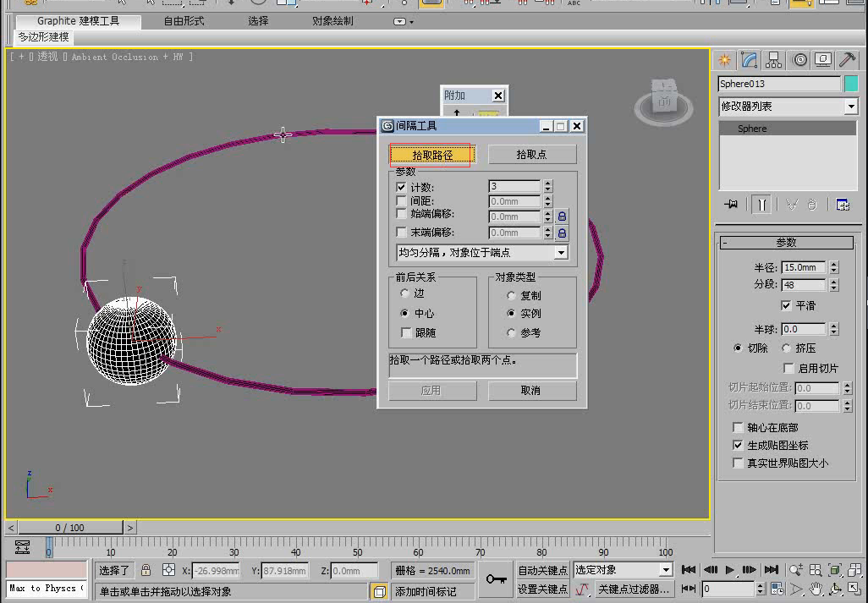Toggle Key Mode icon
The height and width of the screenshot is (603, 868).
pyautogui.click(x=689, y=589)
